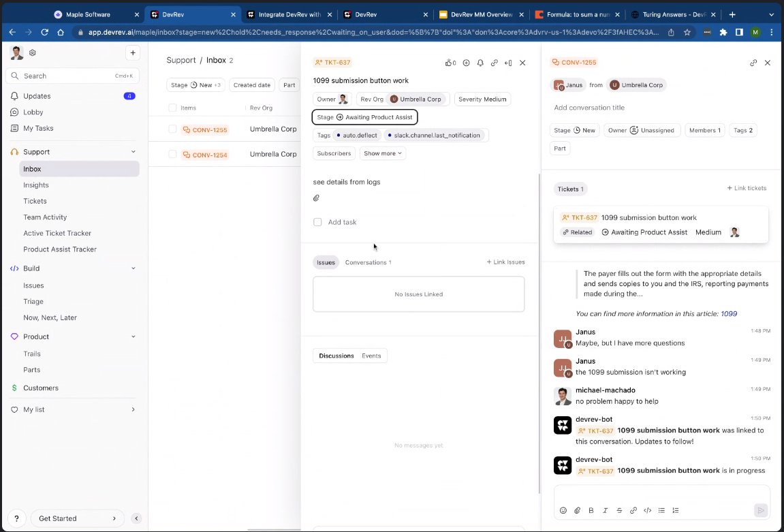
Task: Insert numbered list in composer
Action: click(x=676, y=510)
